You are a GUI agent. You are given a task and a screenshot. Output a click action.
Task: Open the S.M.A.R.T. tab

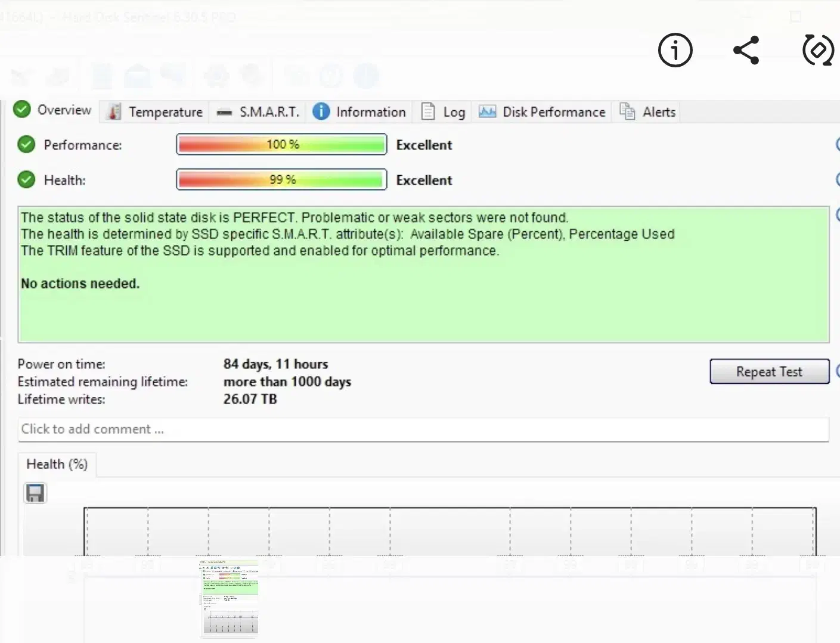click(268, 112)
